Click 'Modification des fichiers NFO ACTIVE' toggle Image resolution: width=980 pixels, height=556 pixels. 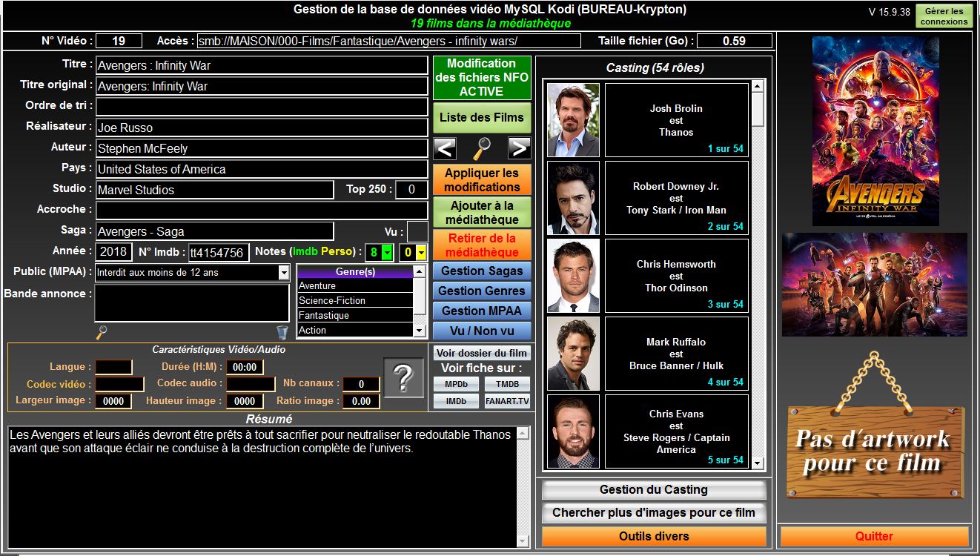coord(482,78)
